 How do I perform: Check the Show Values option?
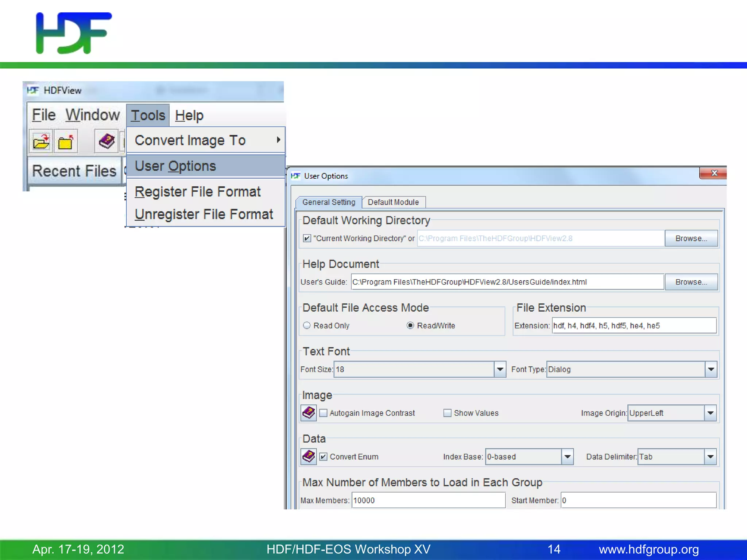point(447,413)
